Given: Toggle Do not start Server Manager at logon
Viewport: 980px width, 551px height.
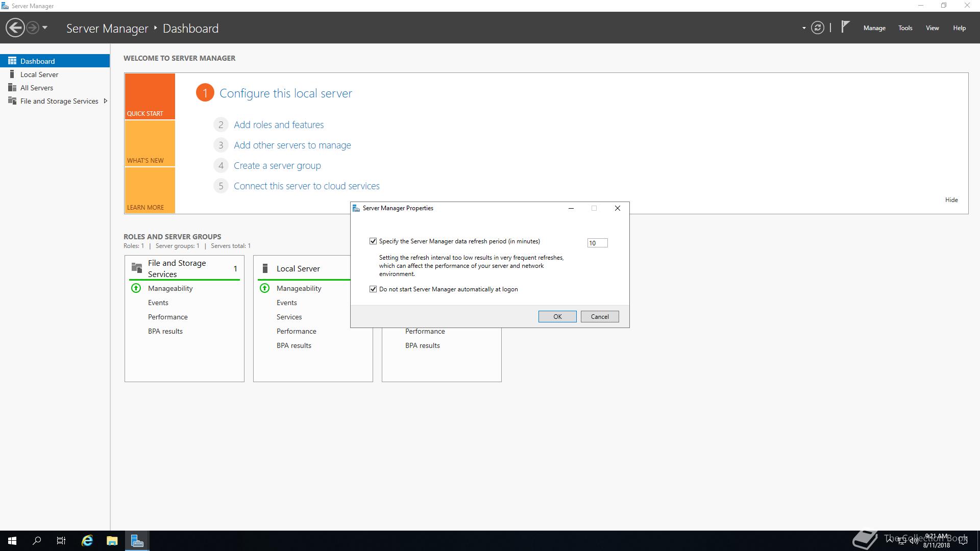Looking at the screenshot, I should tap(373, 289).
